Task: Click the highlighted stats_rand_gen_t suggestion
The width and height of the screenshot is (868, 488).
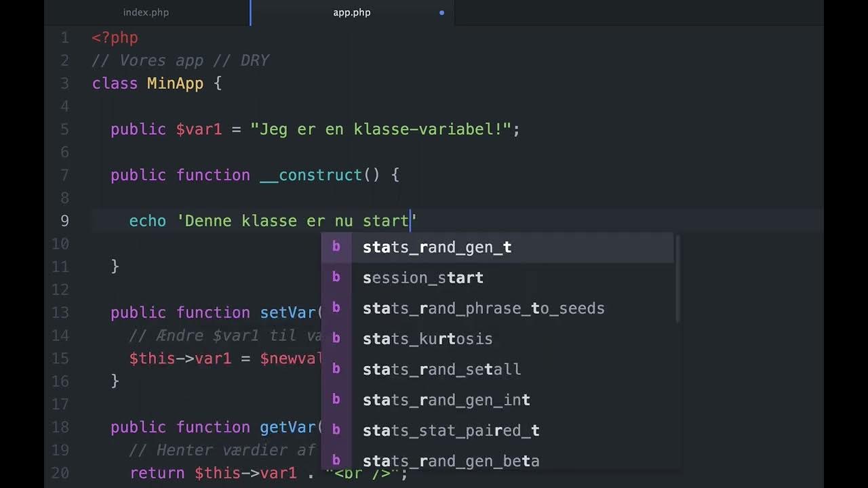Action: coord(437,247)
